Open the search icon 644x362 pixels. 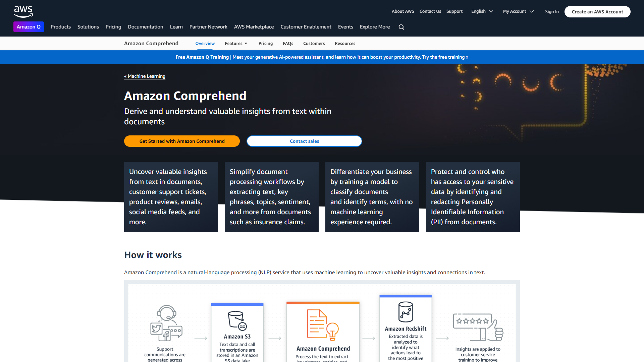(x=402, y=27)
